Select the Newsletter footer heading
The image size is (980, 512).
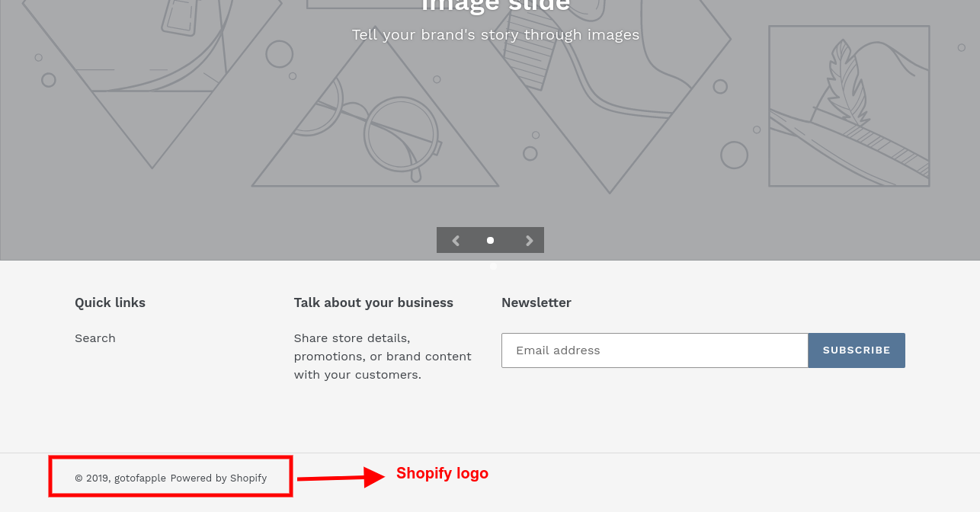click(536, 302)
